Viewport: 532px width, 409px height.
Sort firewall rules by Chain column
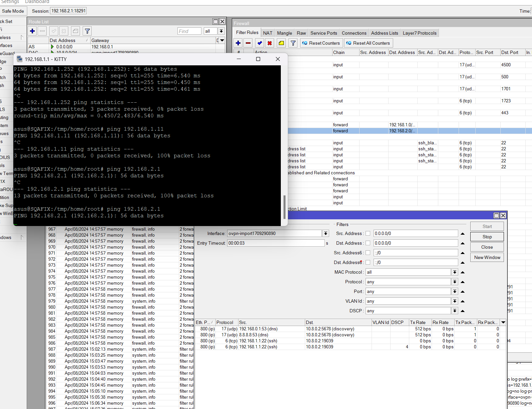346,52
